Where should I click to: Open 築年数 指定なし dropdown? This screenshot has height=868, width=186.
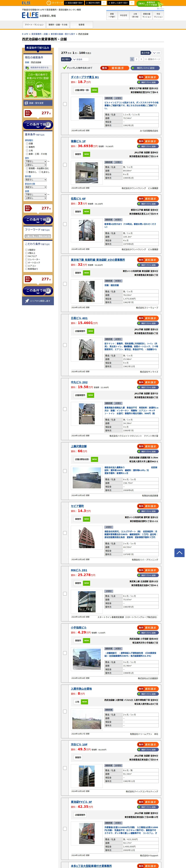point(36,180)
